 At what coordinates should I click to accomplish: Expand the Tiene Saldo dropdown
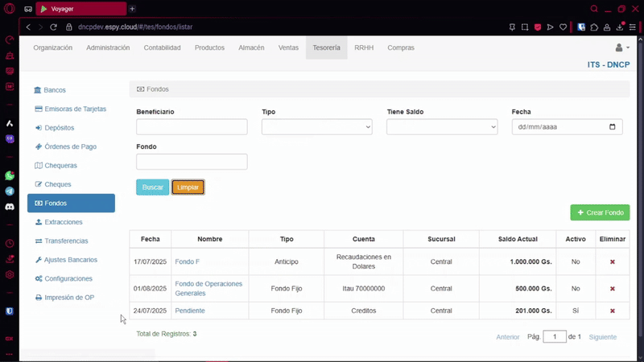coord(442,127)
